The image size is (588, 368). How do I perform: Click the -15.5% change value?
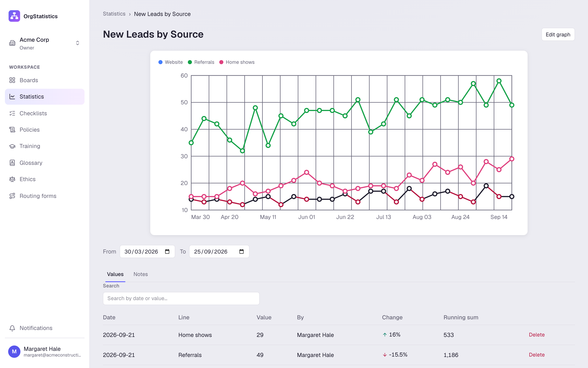[398, 355]
